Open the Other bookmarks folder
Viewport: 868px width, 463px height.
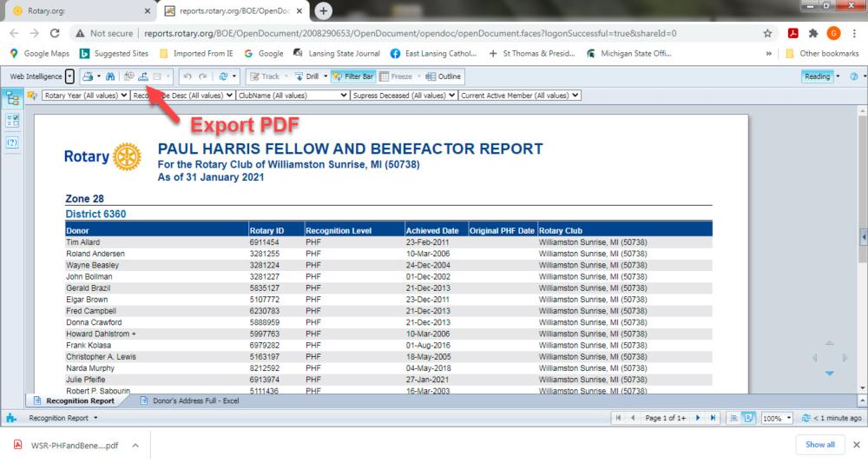(x=821, y=54)
